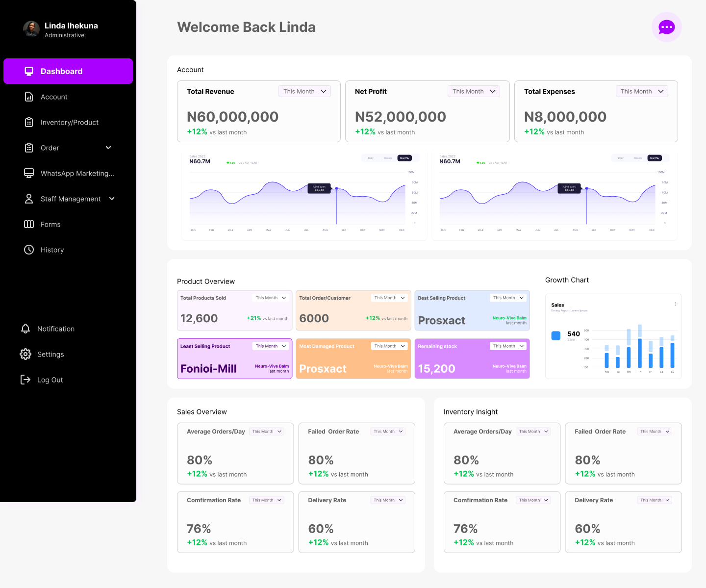706x588 pixels.
Task: Click the Growth Chart section title
Action: coord(567,280)
